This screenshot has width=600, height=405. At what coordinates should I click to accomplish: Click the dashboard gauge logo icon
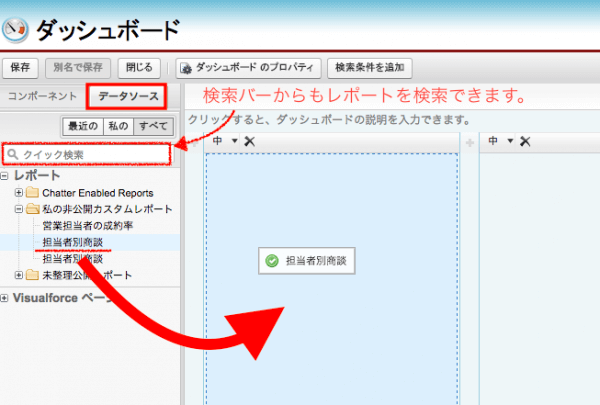coord(15,30)
